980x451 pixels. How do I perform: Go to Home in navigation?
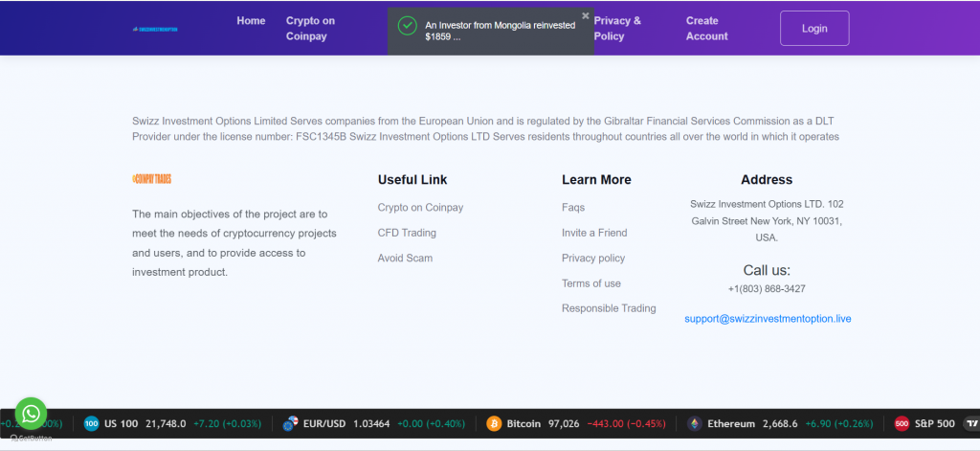[251, 21]
